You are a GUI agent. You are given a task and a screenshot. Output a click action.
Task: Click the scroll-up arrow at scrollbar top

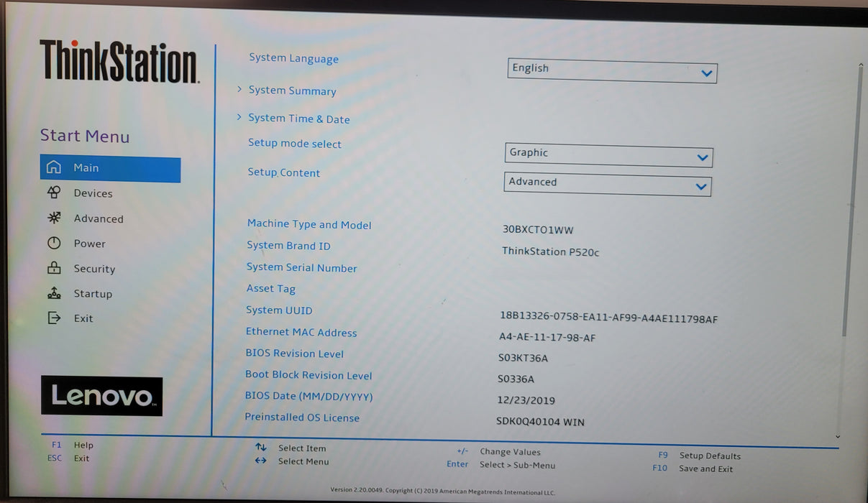[x=859, y=65]
